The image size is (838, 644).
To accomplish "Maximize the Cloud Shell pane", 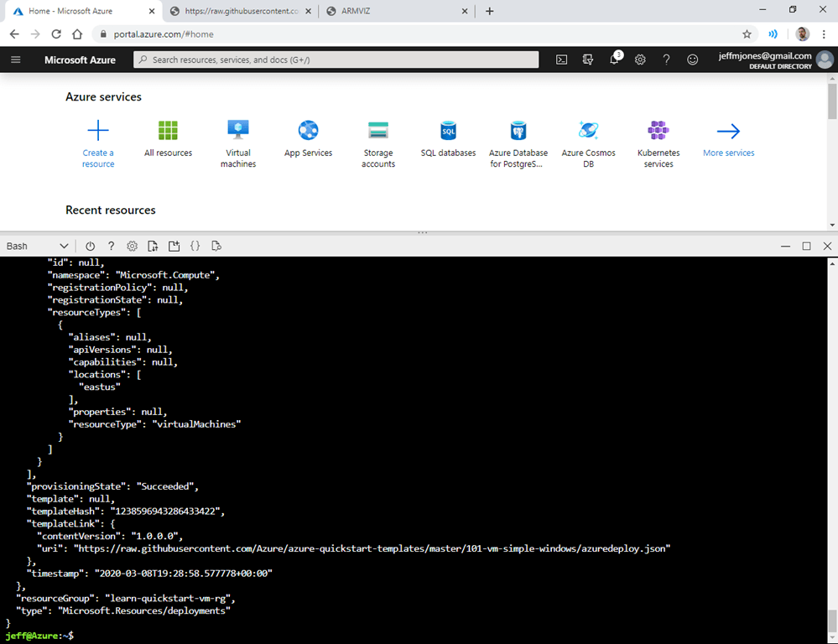I will (806, 246).
